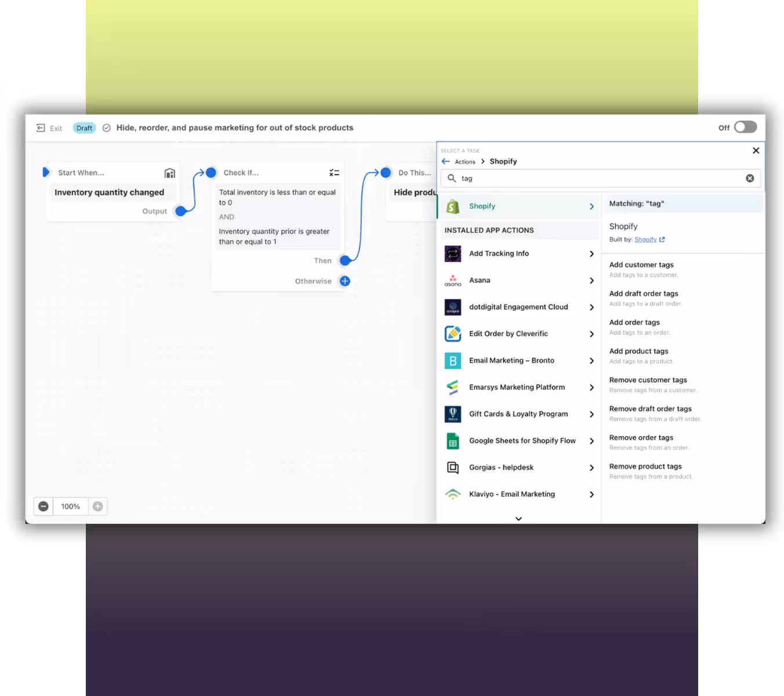
Task: Click the external link icon by Shopify
Action: click(x=662, y=240)
